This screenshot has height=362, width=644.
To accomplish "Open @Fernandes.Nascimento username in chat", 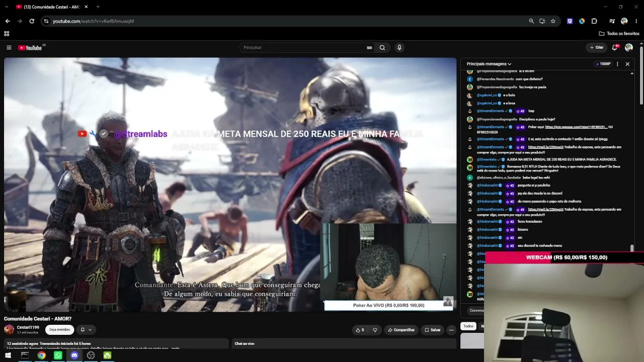I will pos(495,79).
